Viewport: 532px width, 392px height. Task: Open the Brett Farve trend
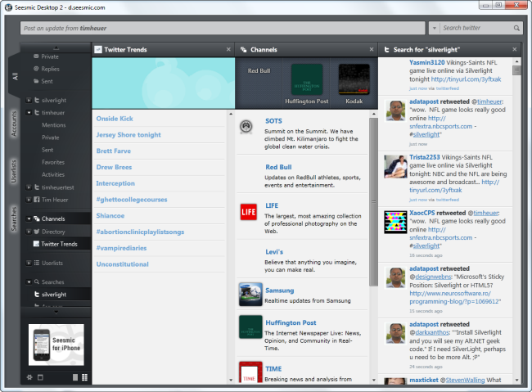pos(113,151)
